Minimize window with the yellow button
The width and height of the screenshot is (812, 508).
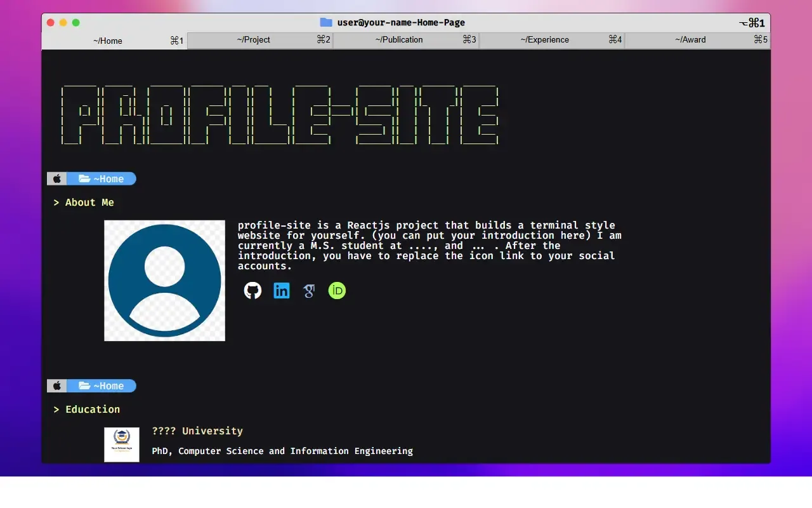point(63,23)
